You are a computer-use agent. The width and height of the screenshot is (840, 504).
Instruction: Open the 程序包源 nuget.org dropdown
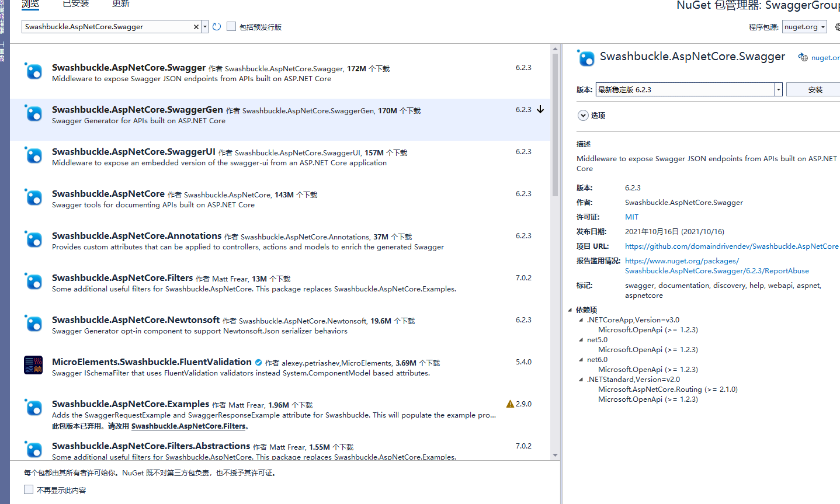click(820, 26)
